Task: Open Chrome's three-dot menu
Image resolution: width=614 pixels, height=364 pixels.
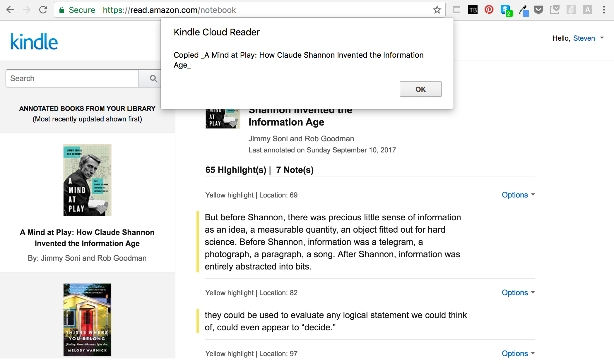Action: 604,10
